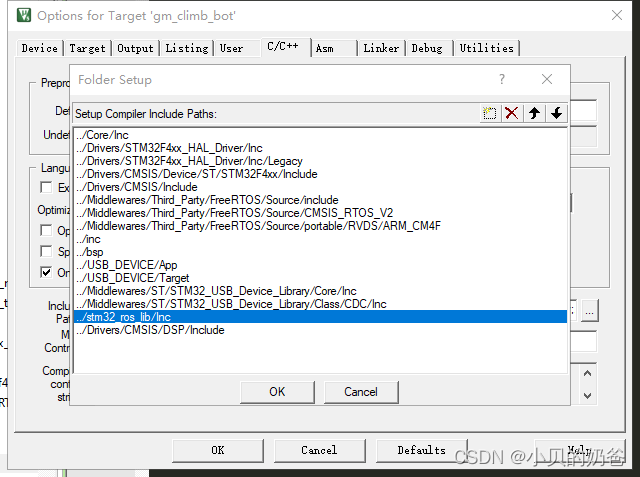
Task: Switch to the Listing tab
Action: [187, 48]
